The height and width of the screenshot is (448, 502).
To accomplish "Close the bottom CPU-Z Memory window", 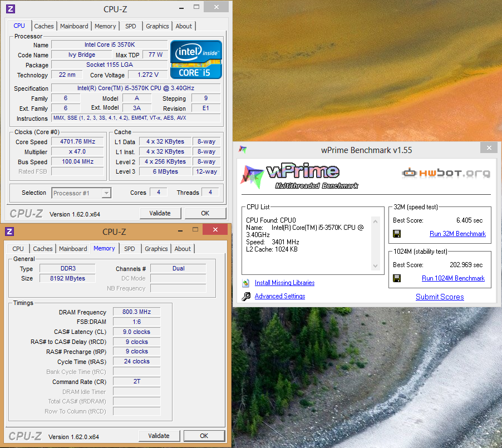I will pos(215,230).
